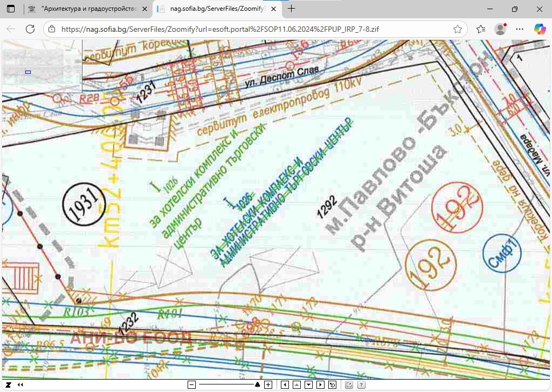Open the browser Settings and more menu
The height and width of the screenshot is (392, 552).
(x=519, y=29)
